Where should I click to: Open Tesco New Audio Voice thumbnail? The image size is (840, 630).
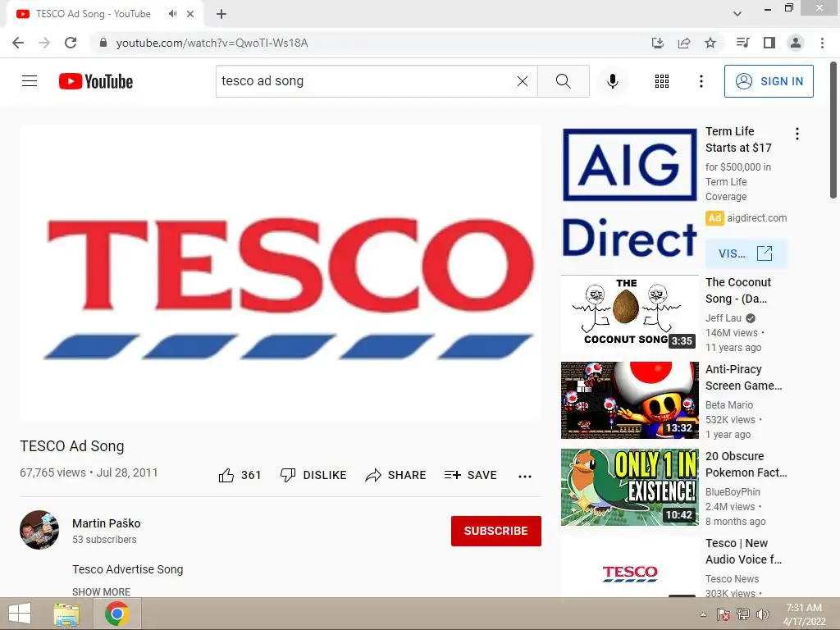(x=630, y=567)
